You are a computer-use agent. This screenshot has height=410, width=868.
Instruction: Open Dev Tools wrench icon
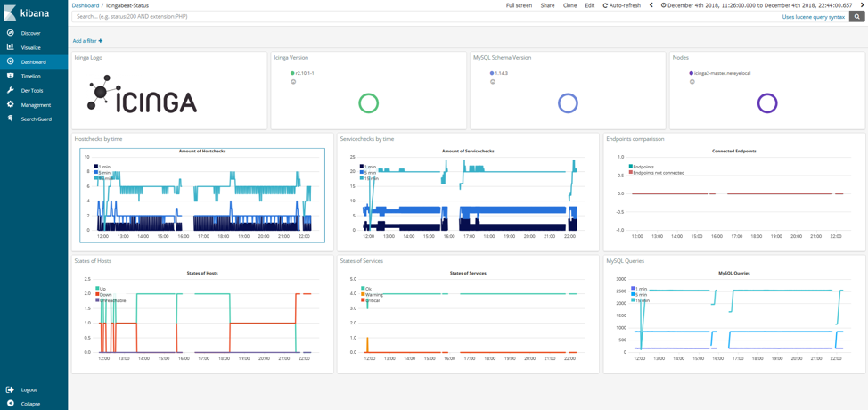tap(10, 90)
